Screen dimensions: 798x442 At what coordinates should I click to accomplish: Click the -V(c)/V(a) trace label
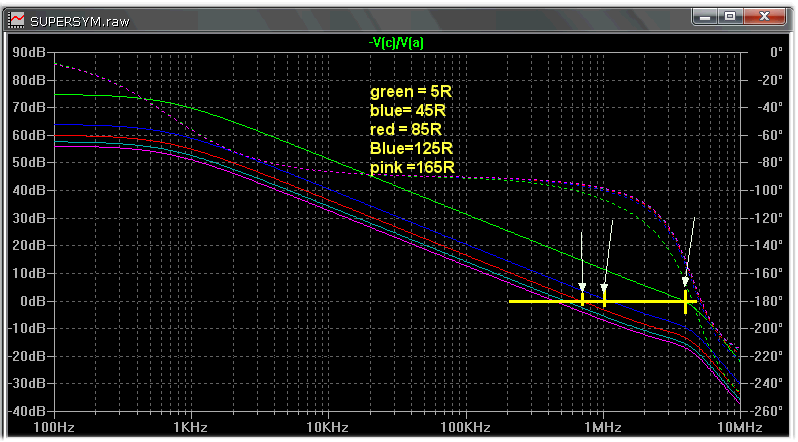[396, 43]
